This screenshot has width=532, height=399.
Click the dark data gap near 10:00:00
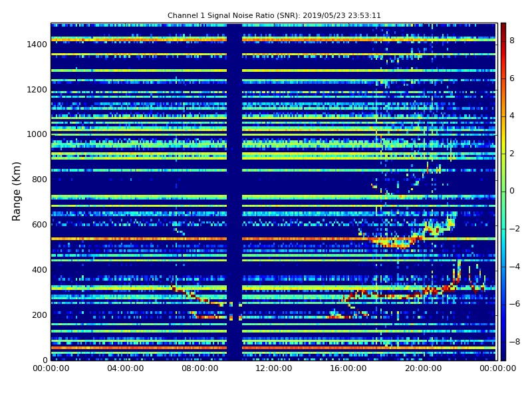pos(234,192)
